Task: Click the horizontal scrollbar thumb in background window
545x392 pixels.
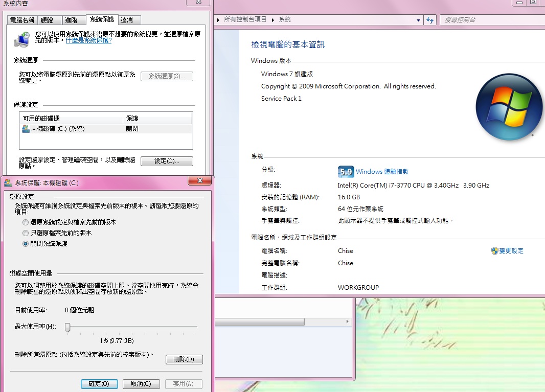Action: click(x=260, y=322)
